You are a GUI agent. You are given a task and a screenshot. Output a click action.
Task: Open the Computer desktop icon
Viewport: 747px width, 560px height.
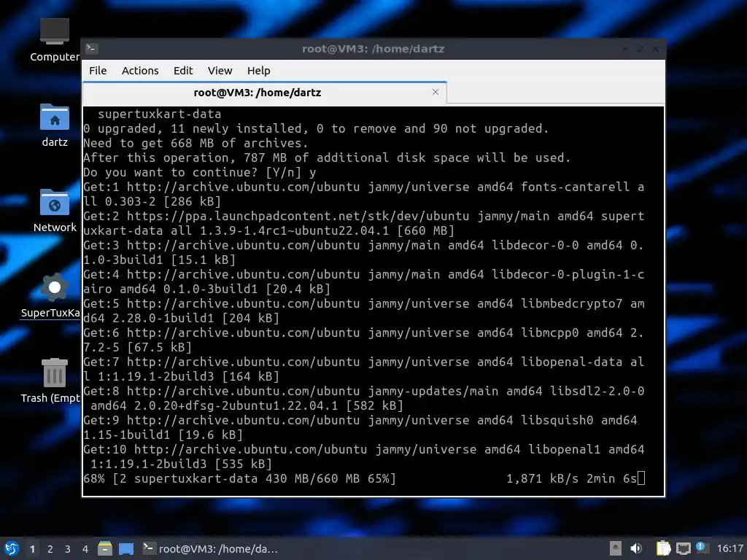point(54,39)
